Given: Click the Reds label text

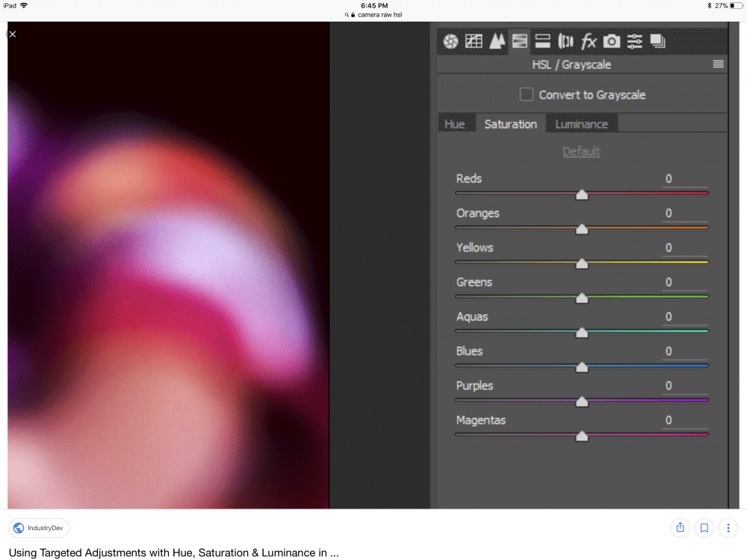Looking at the screenshot, I should (469, 179).
